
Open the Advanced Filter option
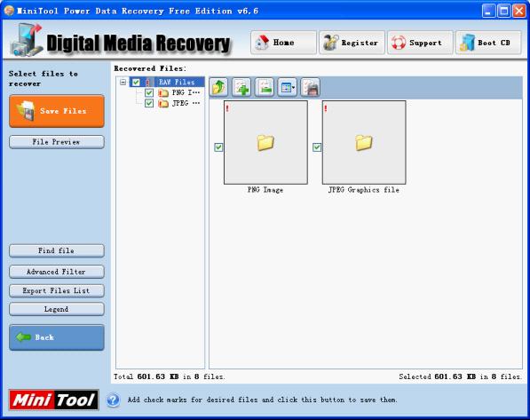click(x=57, y=272)
